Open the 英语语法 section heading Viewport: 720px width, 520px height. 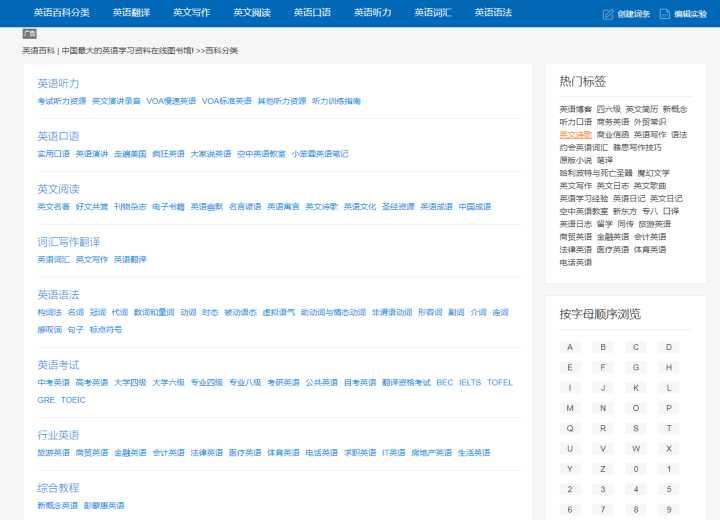point(58,295)
